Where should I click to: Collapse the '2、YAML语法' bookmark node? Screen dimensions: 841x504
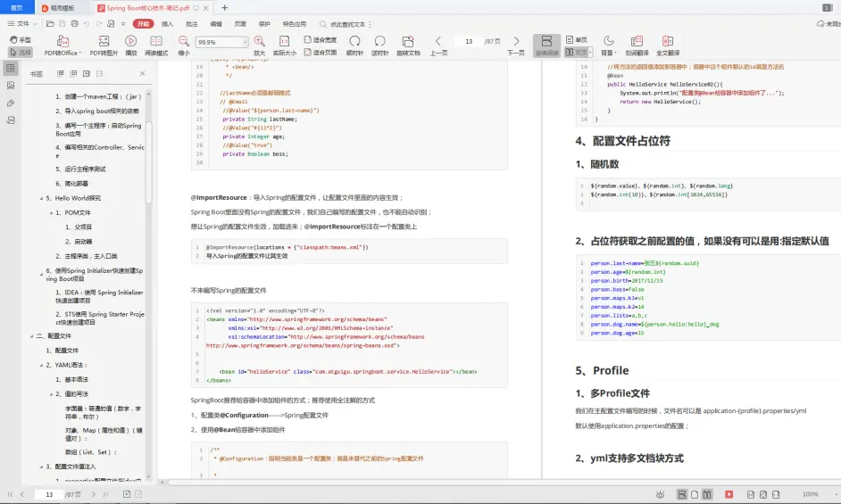click(41, 365)
